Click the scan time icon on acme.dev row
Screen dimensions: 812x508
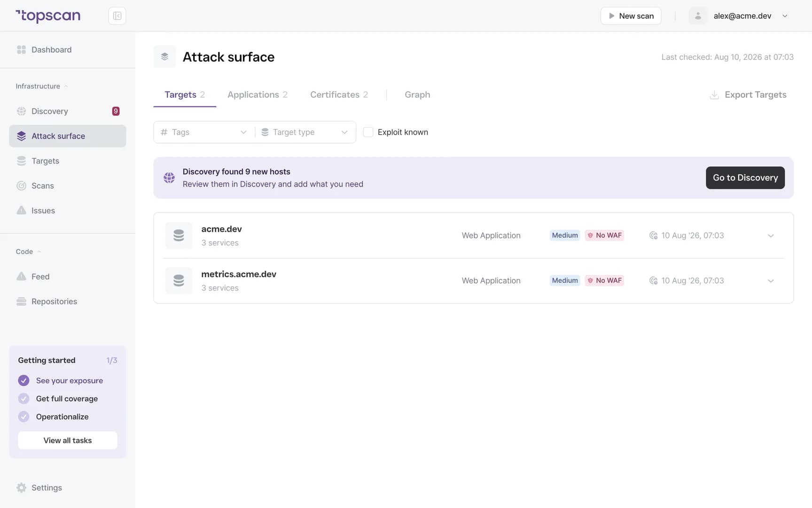(x=653, y=235)
